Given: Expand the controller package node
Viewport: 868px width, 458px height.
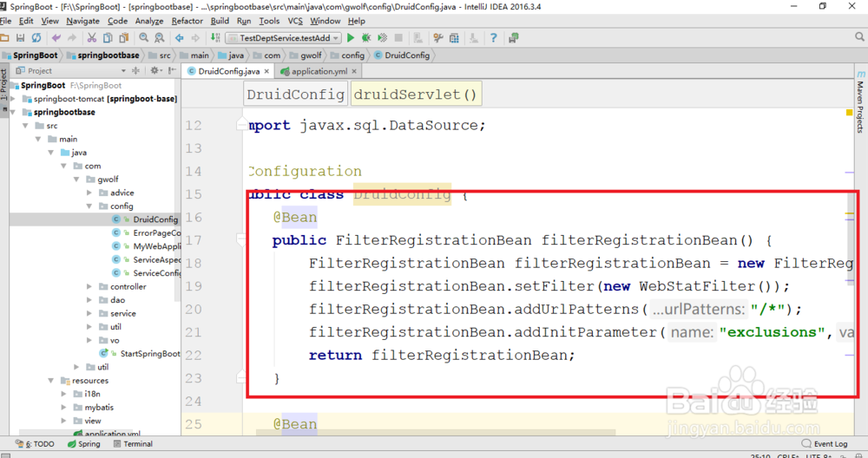Looking at the screenshot, I should [x=89, y=286].
